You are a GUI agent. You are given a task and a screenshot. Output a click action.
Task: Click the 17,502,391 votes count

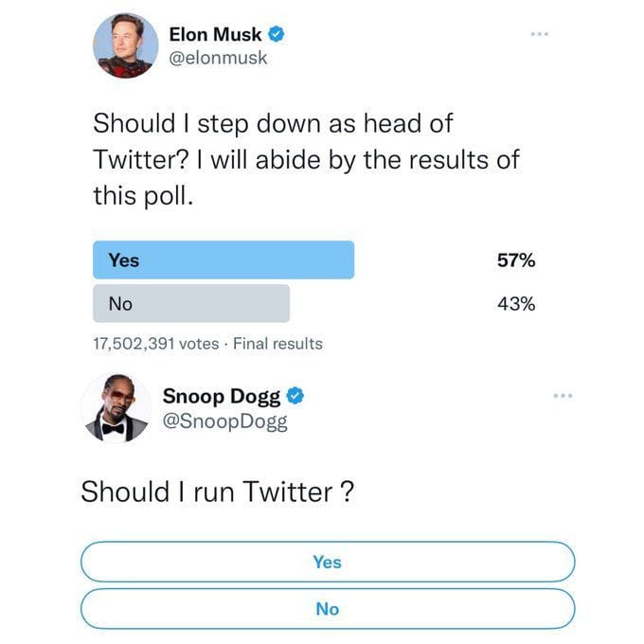pos(155,344)
